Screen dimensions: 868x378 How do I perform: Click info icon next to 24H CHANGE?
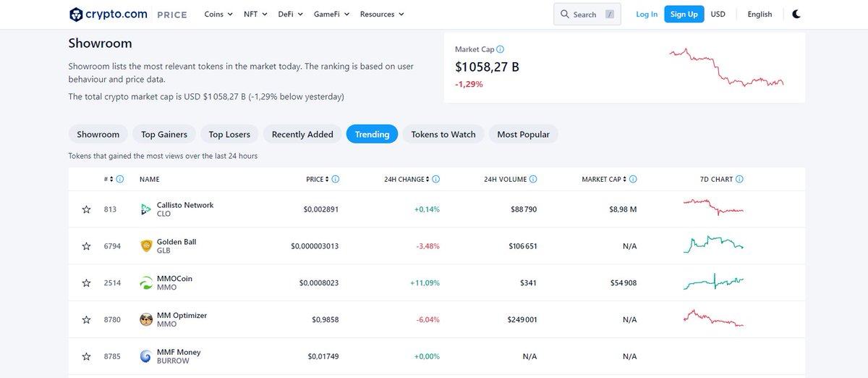point(436,179)
